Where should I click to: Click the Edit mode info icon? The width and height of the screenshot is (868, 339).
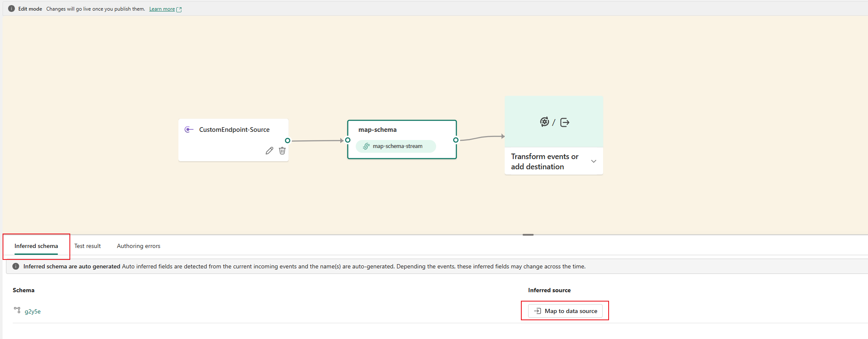tap(11, 9)
